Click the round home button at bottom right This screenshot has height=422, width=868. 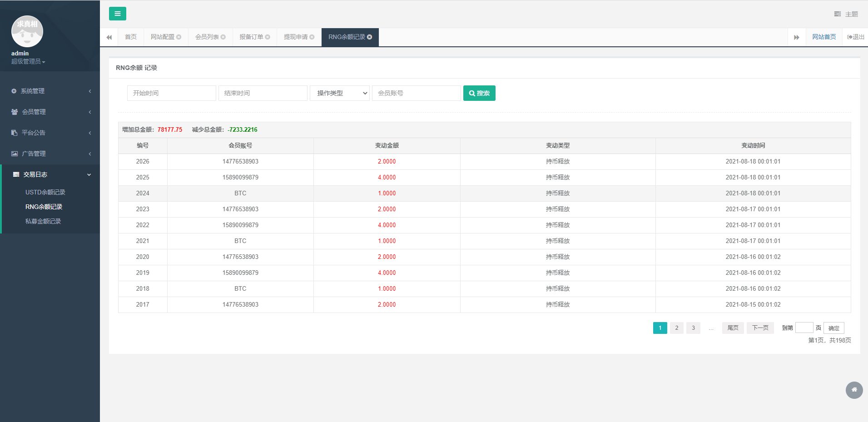(854, 390)
